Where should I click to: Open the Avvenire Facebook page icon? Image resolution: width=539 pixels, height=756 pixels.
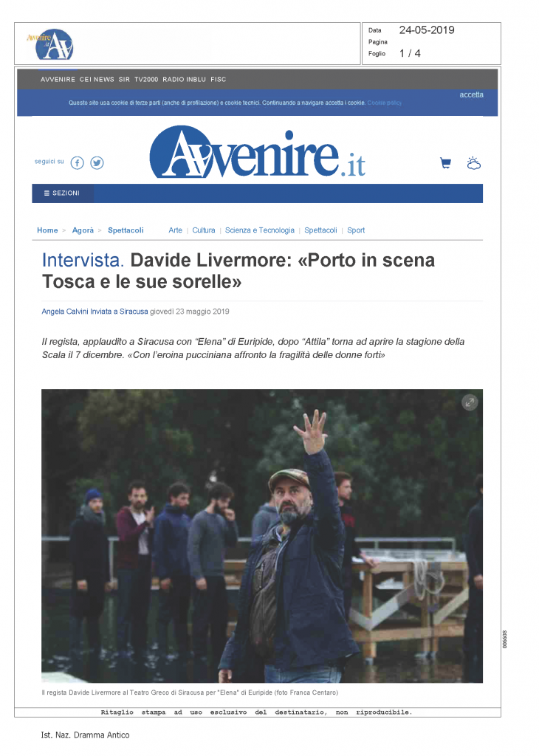77,163
